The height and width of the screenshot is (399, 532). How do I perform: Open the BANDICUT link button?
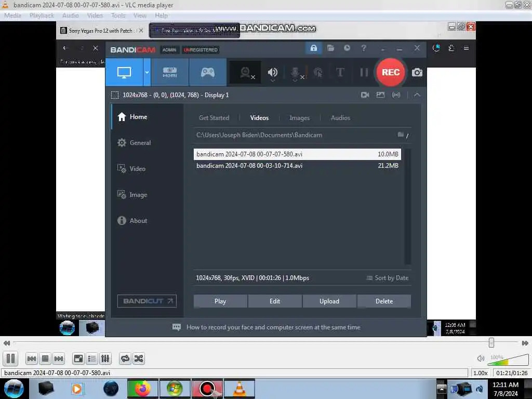coord(147,301)
